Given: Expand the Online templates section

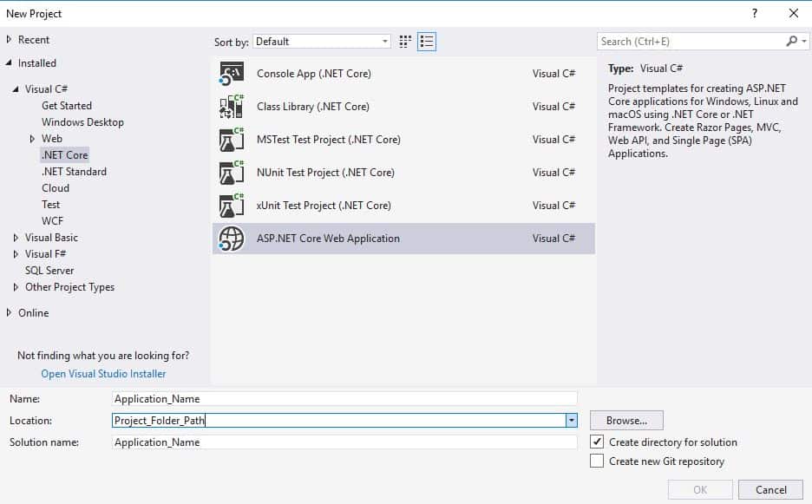Looking at the screenshot, I should tap(10, 313).
